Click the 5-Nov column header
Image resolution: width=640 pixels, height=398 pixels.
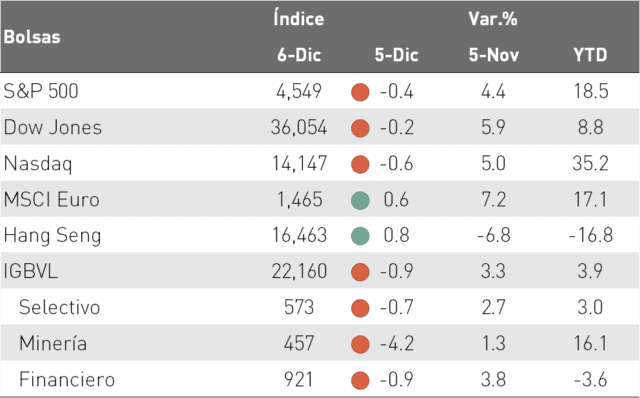pos(493,55)
